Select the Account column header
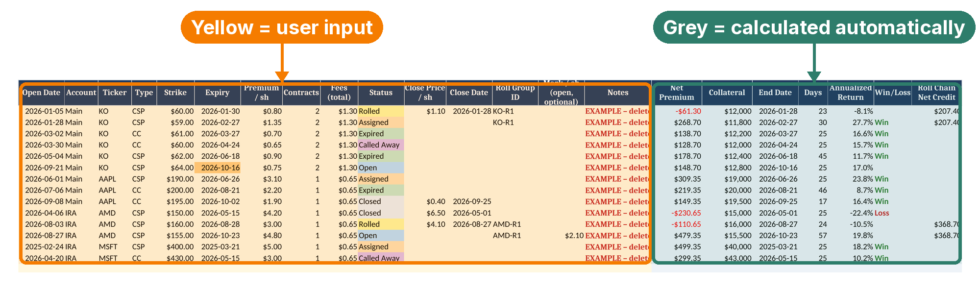980x292 pixels. point(81,93)
